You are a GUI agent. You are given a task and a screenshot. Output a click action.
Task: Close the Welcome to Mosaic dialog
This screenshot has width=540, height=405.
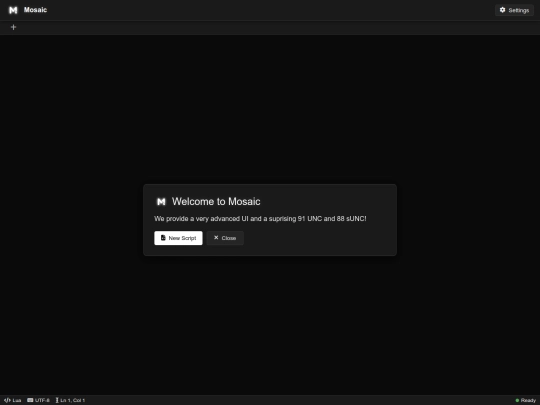point(225,238)
